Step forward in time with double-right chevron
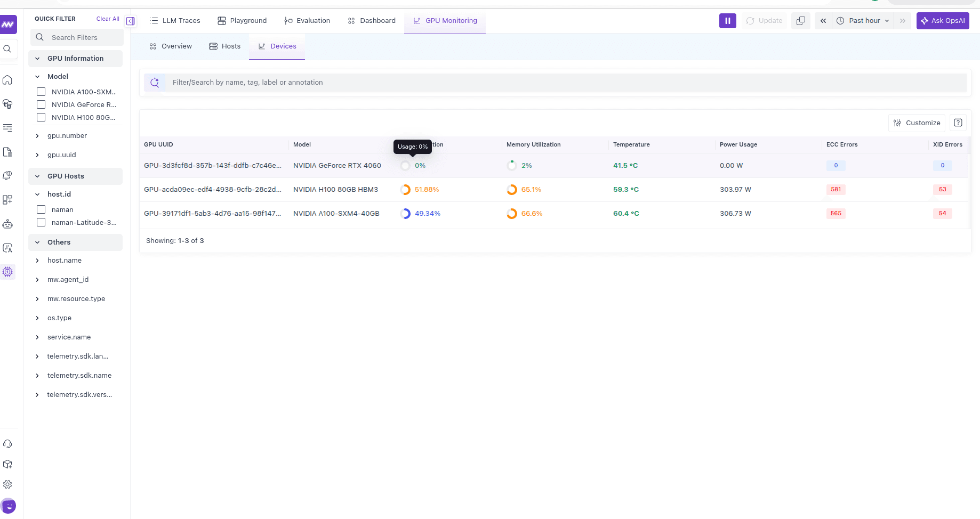 tap(903, 21)
